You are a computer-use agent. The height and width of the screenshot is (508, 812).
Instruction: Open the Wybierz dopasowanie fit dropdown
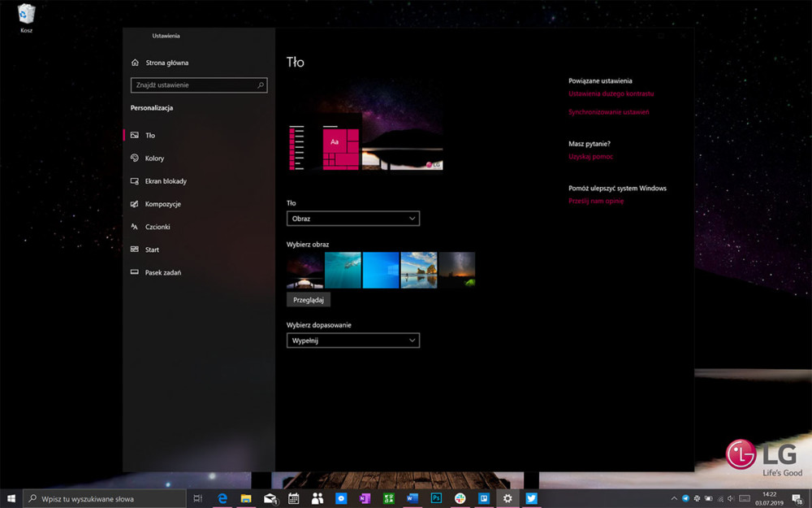tap(352, 340)
